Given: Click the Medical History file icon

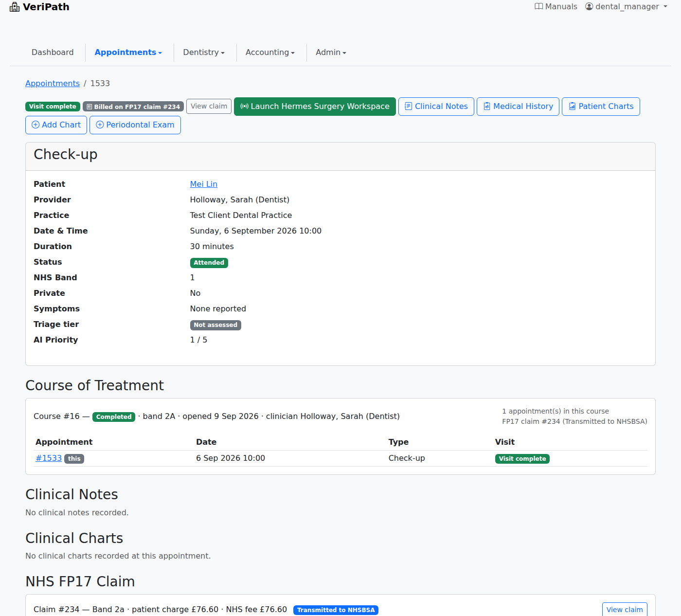Looking at the screenshot, I should (486, 106).
